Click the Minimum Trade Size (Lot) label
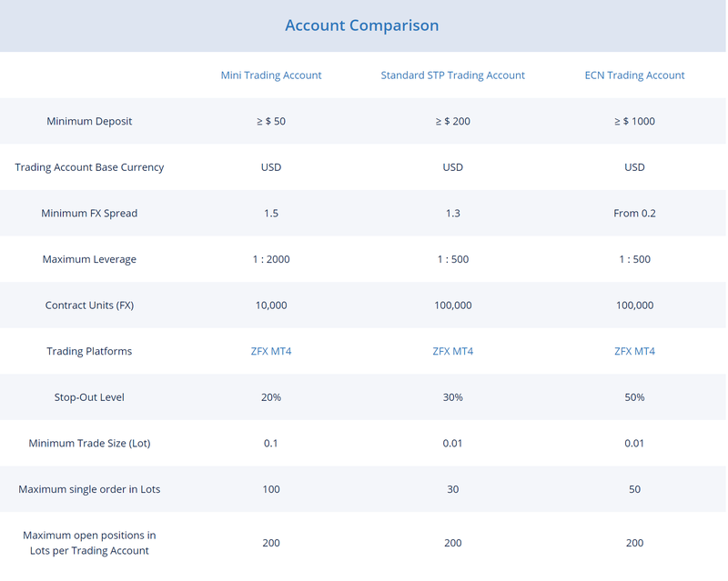 click(89, 444)
